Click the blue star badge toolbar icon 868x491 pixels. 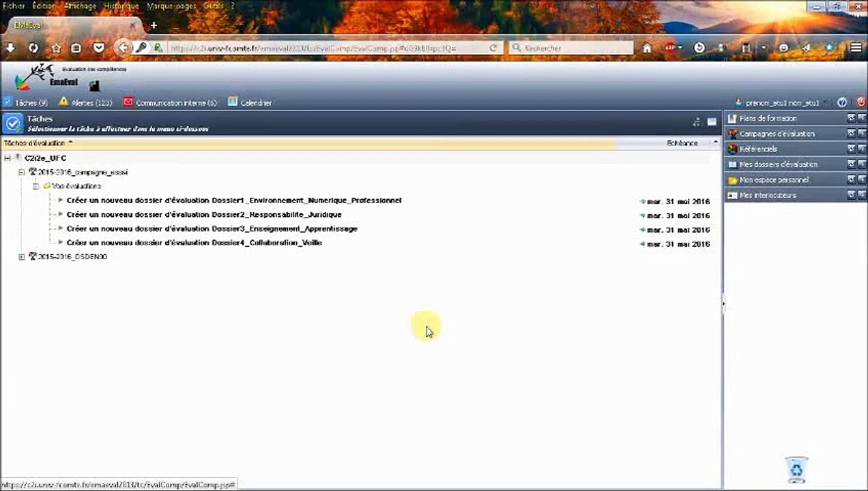[x=829, y=48]
